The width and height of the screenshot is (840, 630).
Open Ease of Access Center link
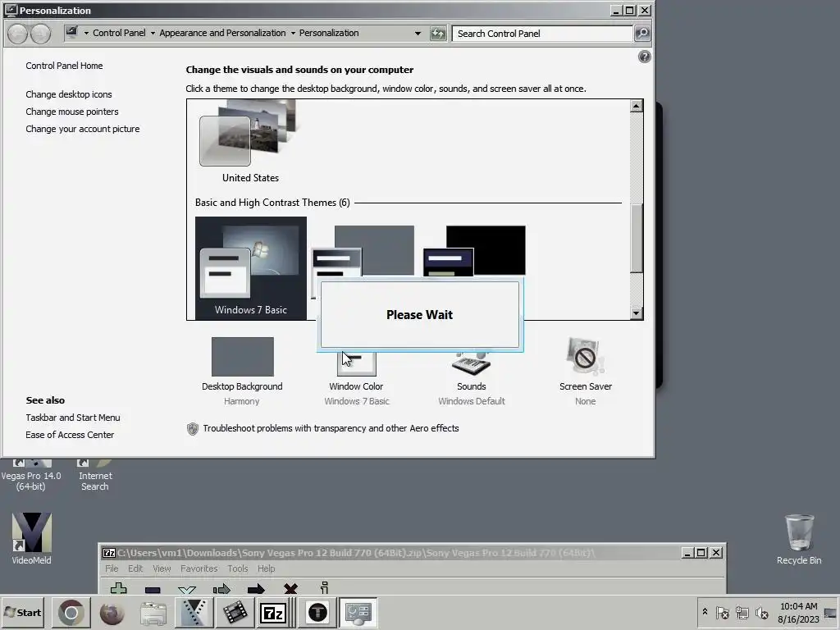coord(70,435)
